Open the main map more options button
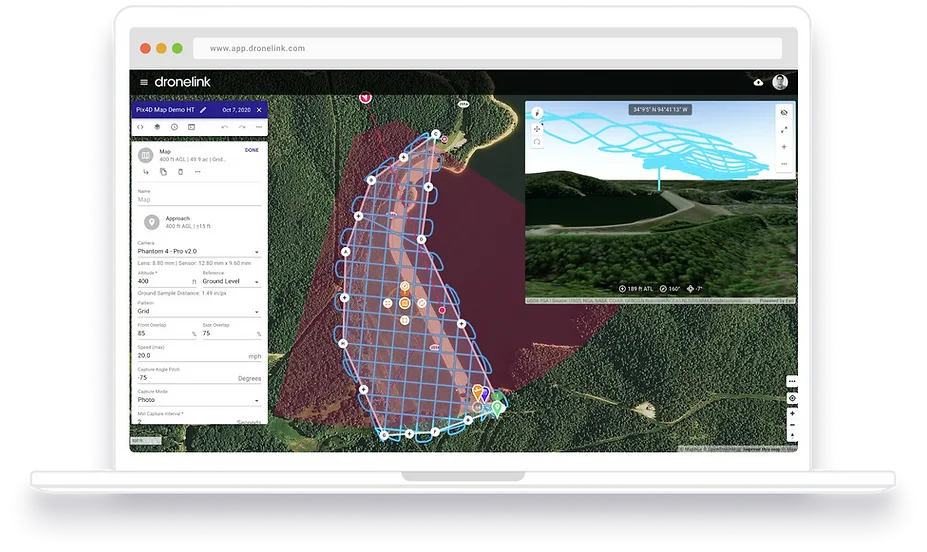This screenshot has height=552, width=927. coord(792,382)
